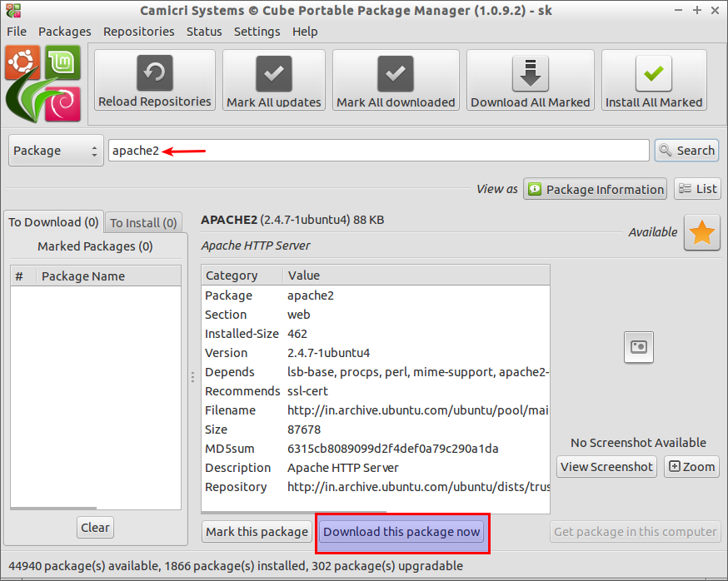Switch to the To Install tab
This screenshot has height=581, width=728.
(144, 223)
